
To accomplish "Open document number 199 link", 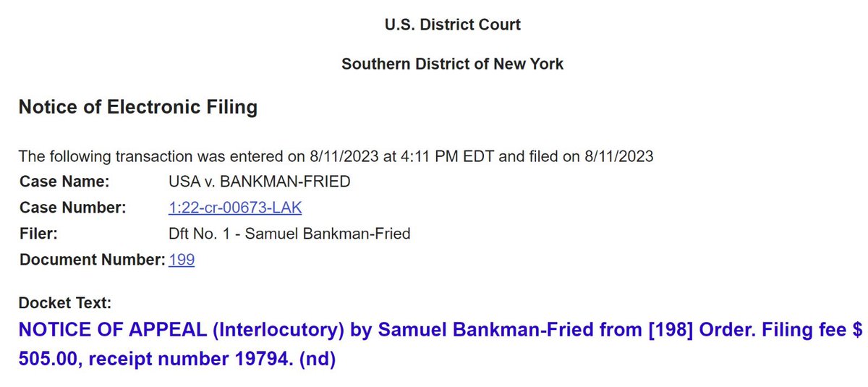I will click(182, 260).
